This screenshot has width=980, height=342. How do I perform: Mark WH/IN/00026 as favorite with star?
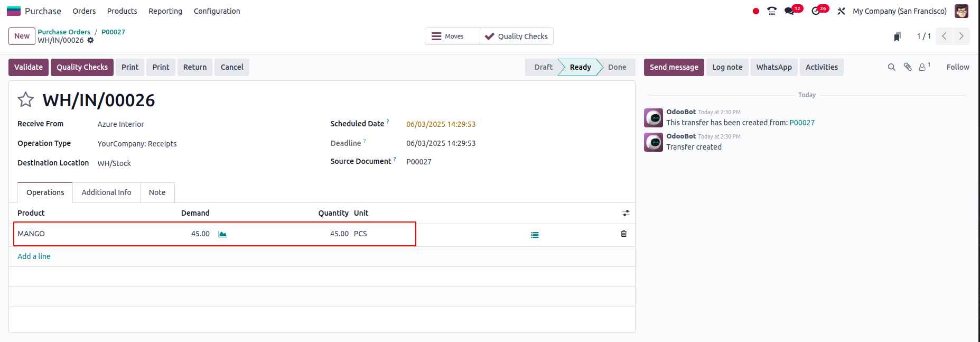[x=26, y=99]
